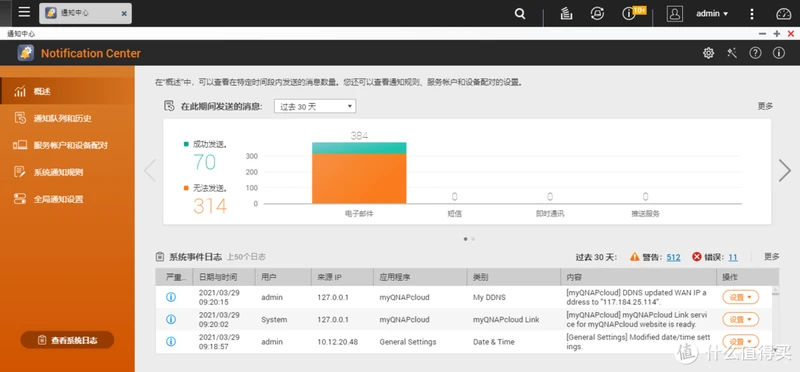Select the 通知中心 taskbar tab
The image size is (800, 372).
point(85,13)
